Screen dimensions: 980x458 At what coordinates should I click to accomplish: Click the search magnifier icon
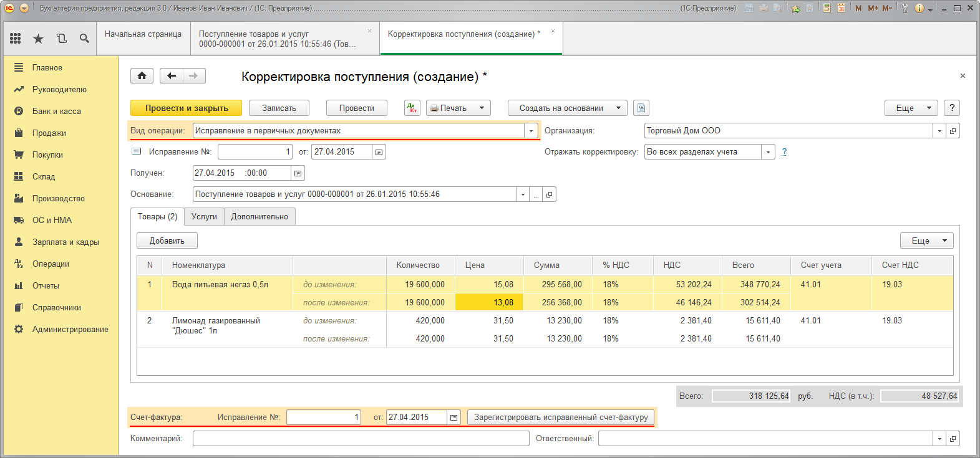pyautogui.click(x=84, y=39)
